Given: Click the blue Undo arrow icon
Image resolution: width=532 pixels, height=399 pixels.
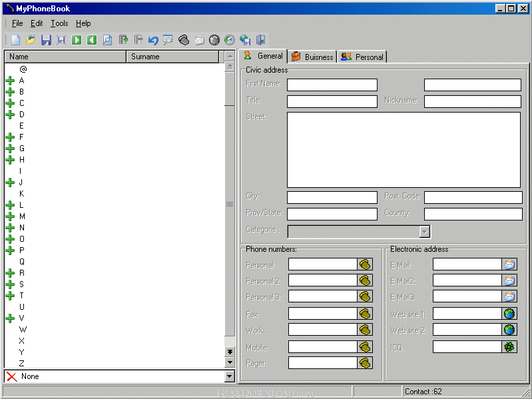Looking at the screenshot, I should point(153,40).
